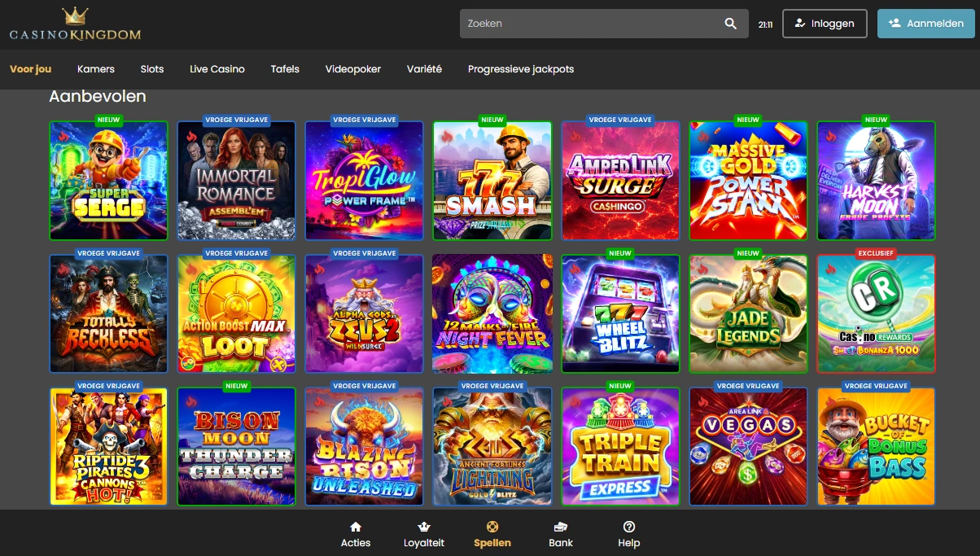Open Alpha Gods Zeus 2 game
Viewport: 980px width, 556px height.
pyautogui.click(x=364, y=313)
